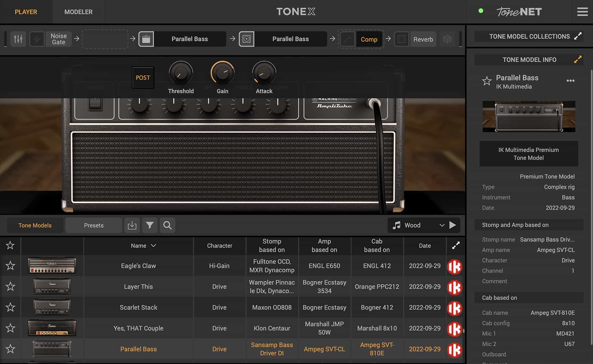Click the cube icon after Reverb
Image resolution: width=593 pixels, height=364 pixels.
[447, 39]
